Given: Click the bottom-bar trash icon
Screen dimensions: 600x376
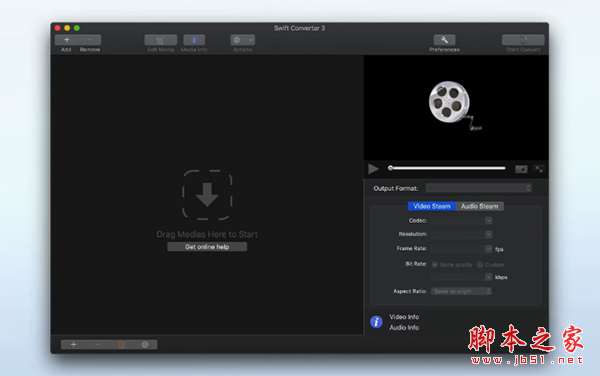Looking at the screenshot, I should (121, 345).
